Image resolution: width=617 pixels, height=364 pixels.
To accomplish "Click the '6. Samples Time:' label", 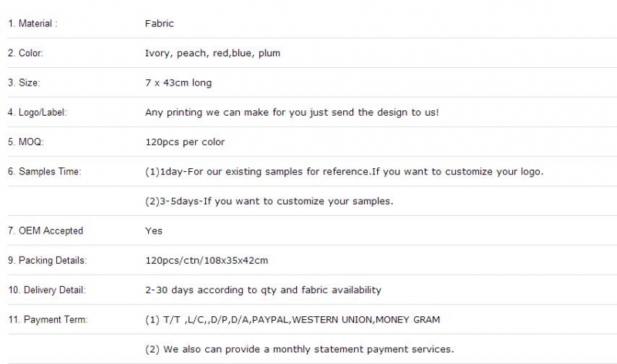I will tap(45, 171).
